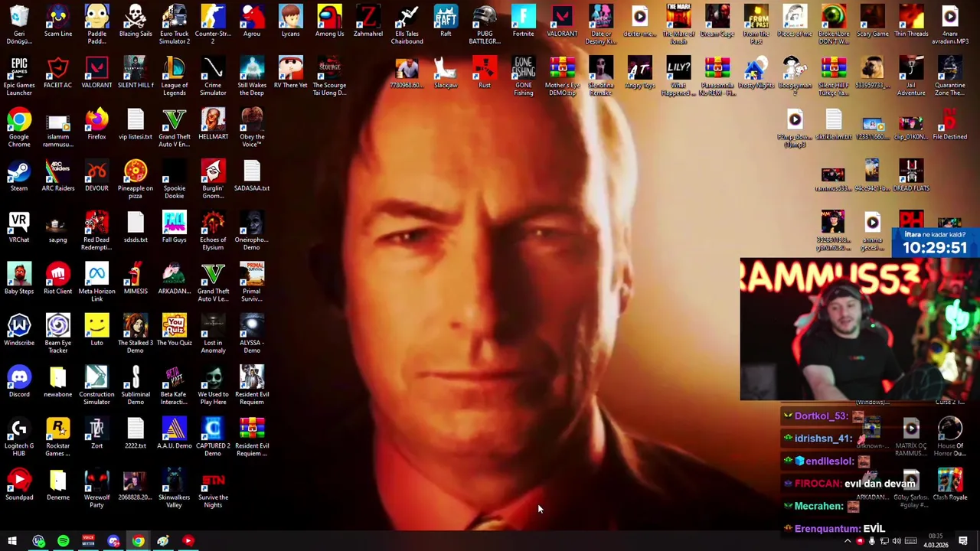This screenshot has height=551, width=980.
Task: Open the Deneme folder
Action: (x=58, y=484)
